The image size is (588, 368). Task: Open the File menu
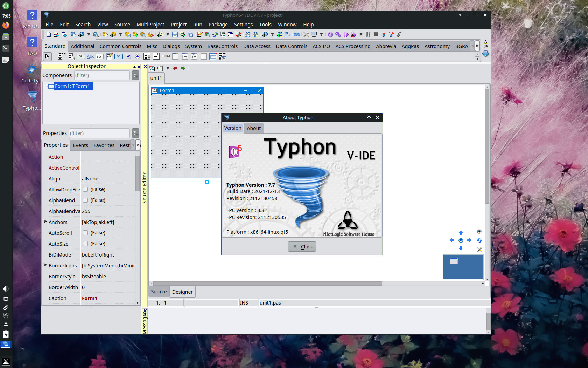49,25
